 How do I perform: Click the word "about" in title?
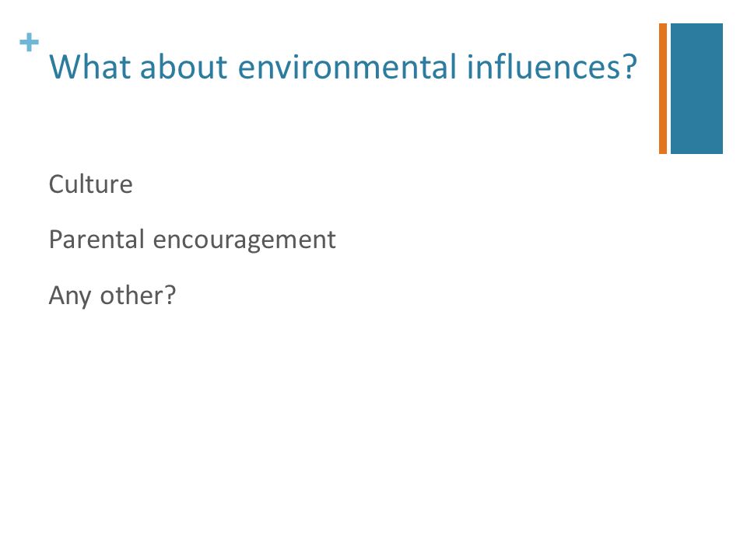[x=184, y=67]
